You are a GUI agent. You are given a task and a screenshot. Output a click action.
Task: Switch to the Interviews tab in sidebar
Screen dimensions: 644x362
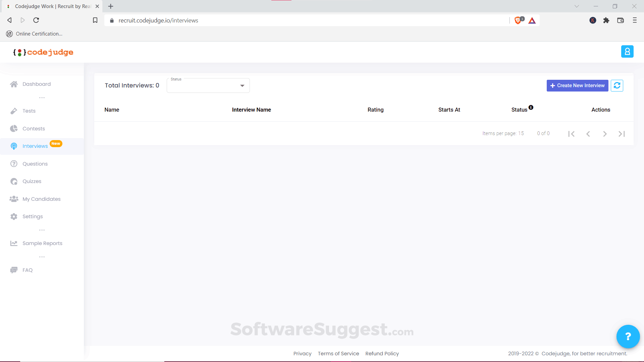click(x=35, y=146)
